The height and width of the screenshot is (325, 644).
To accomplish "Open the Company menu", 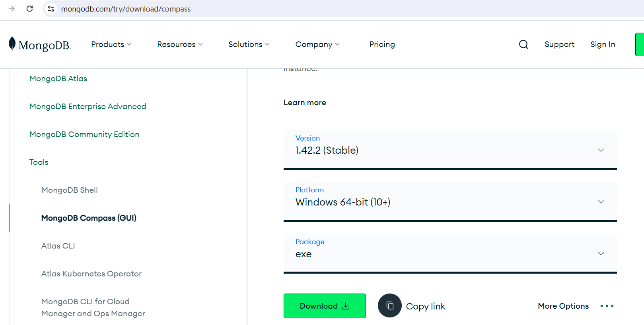I will click(317, 44).
